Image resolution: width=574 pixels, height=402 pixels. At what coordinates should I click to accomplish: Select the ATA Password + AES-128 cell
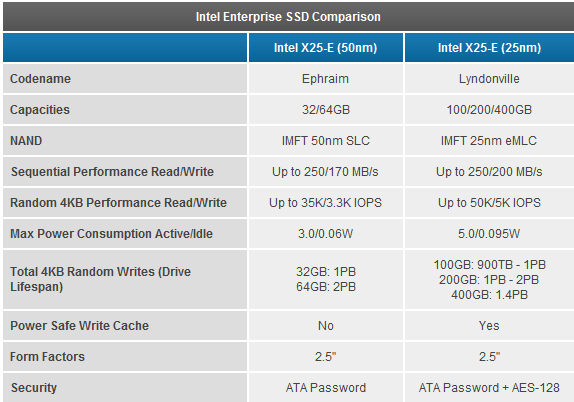(x=489, y=388)
